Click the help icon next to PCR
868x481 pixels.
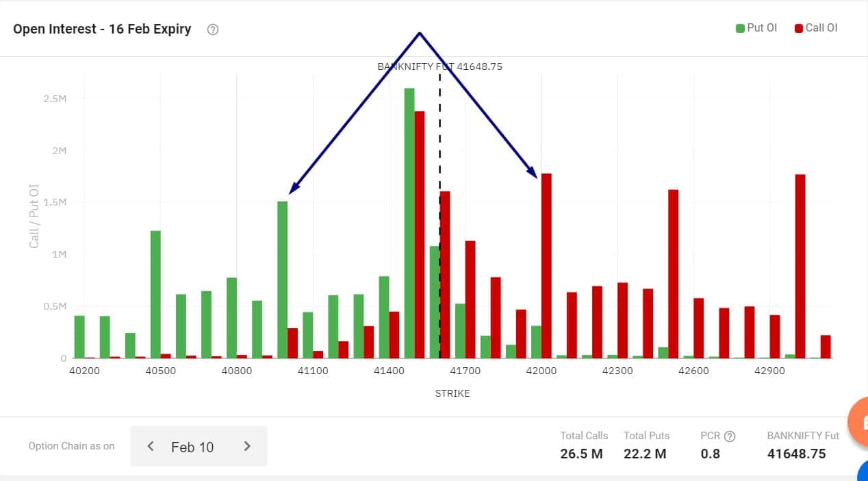coord(730,436)
